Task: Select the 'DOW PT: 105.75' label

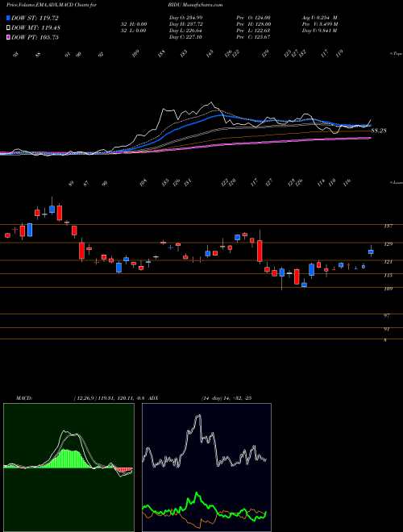Action: [x=35, y=37]
